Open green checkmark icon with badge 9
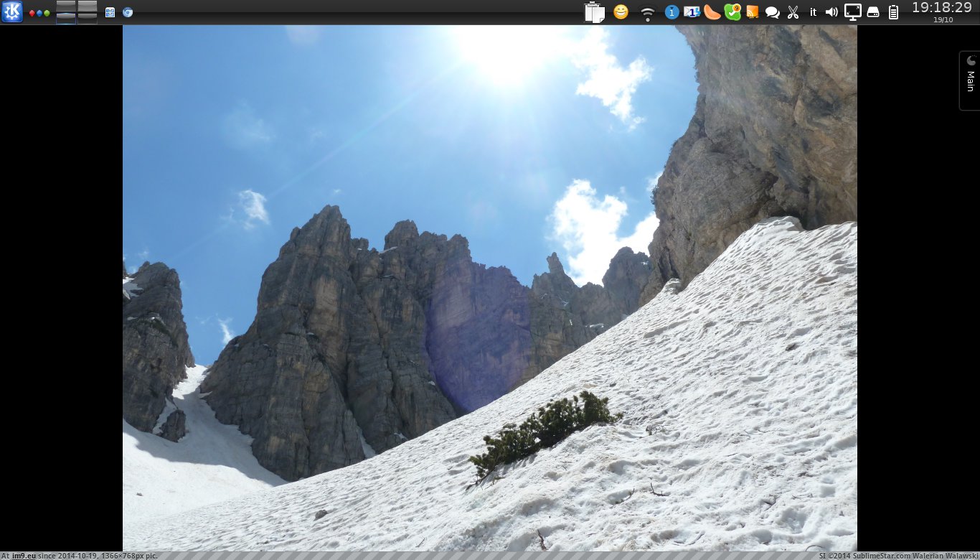The width and height of the screenshot is (980, 560). click(732, 12)
